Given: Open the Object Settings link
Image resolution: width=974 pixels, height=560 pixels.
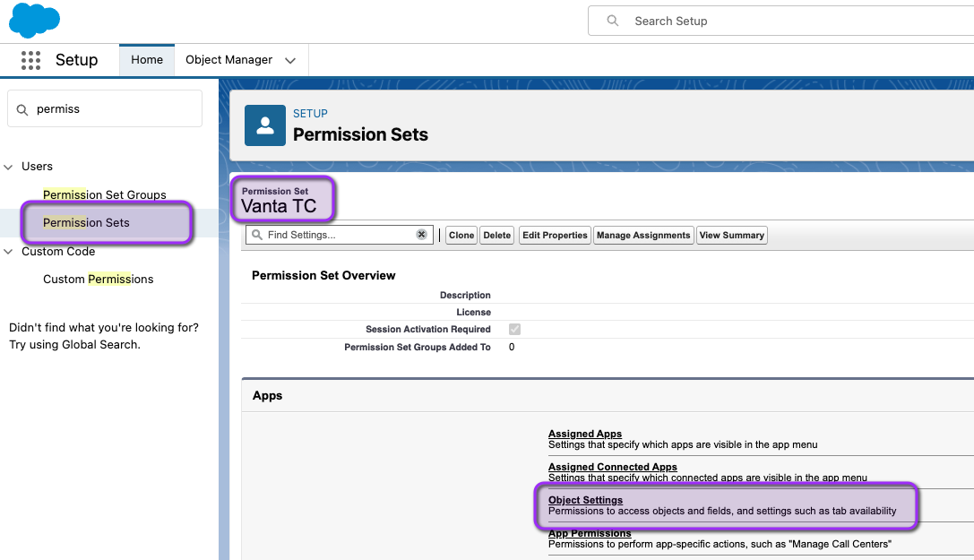Looking at the screenshot, I should [585, 500].
